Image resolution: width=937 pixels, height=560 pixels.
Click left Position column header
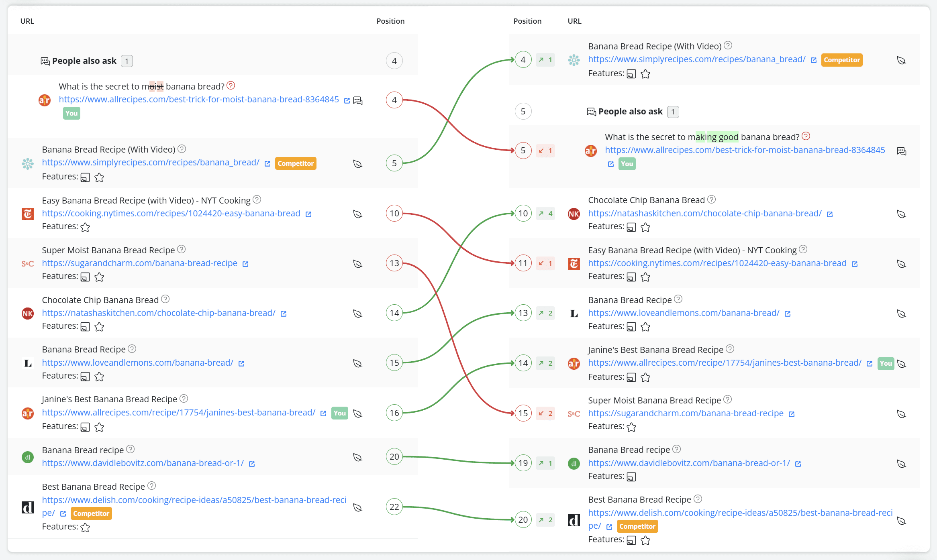click(x=390, y=21)
